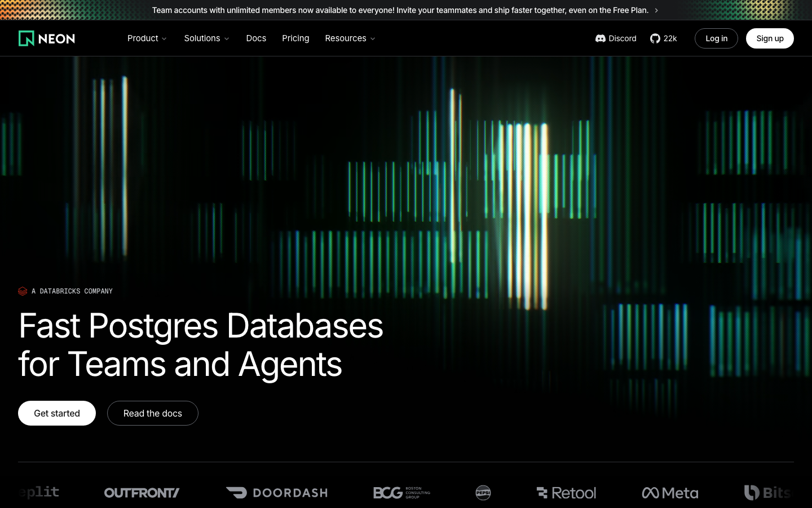
Task: Click the 'Fast Postgres Databases' headline
Action: point(201,326)
